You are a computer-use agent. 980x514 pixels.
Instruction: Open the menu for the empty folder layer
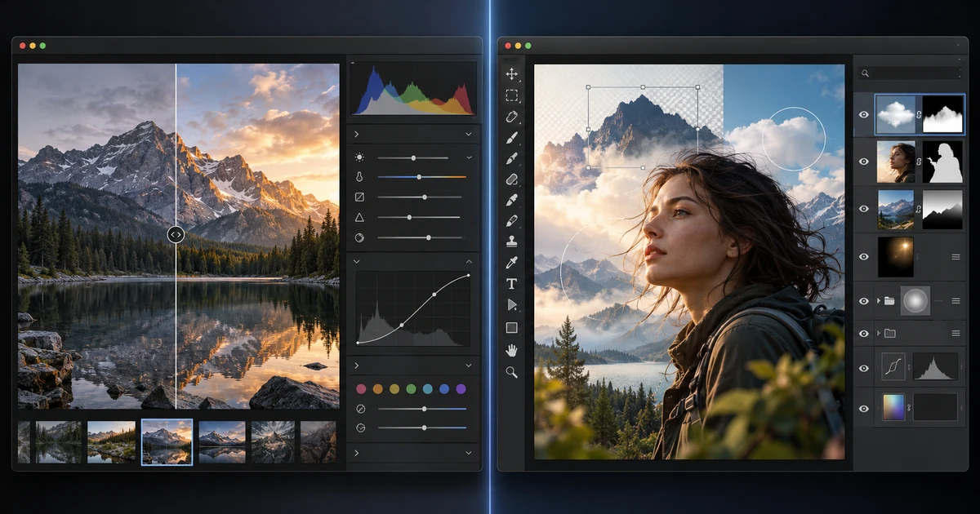[955, 334]
